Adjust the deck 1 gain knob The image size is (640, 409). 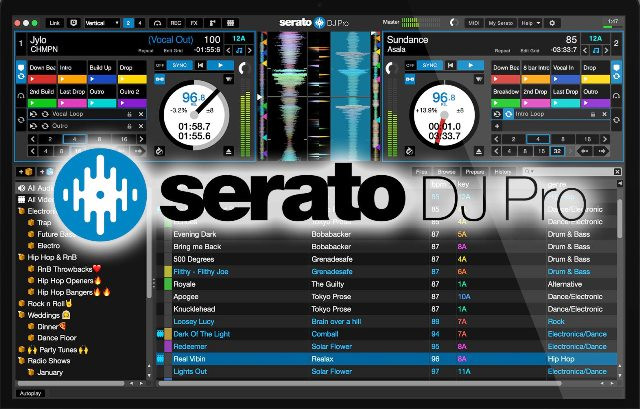(243, 68)
